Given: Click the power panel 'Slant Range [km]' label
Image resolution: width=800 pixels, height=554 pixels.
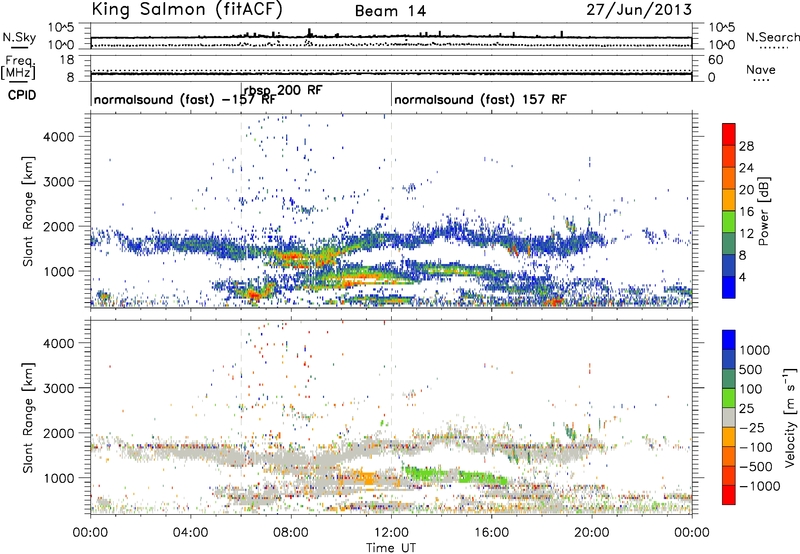Looking at the screenshot, I should 28,211.
